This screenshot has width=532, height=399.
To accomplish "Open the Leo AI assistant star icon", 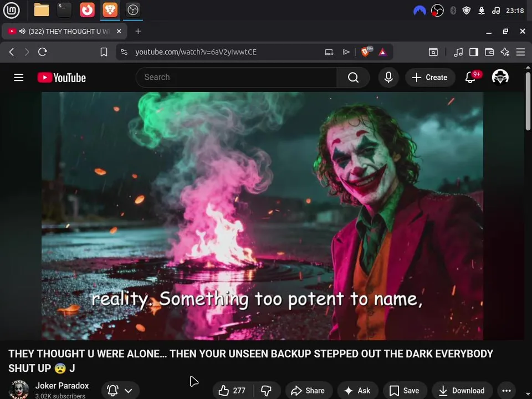I will pyautogui.click(x=505, y=52).
